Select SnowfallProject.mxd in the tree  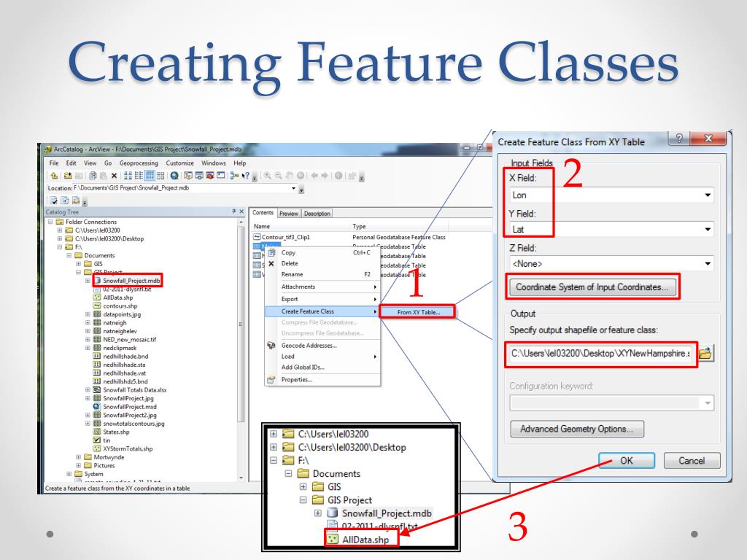point(130,407)
